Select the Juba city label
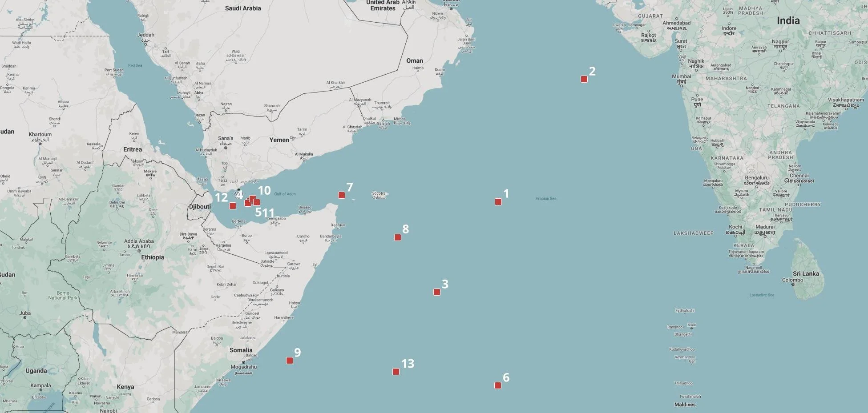Viewport: 868px width, 413px height. [x=25, y=313]
